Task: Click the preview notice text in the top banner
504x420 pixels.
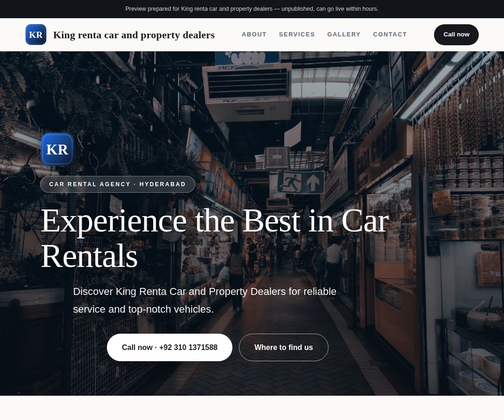Action: click(x=252, y=9)
